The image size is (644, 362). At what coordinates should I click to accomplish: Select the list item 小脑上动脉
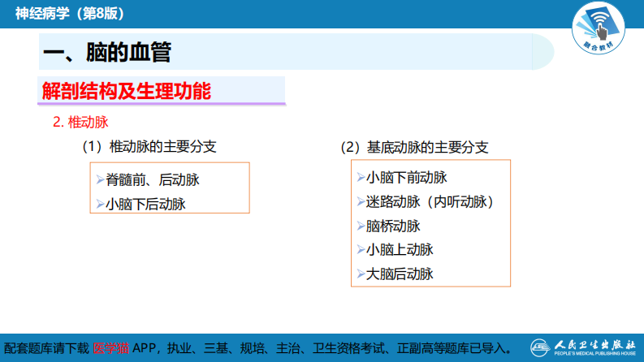pyautogui.click(x=400, y=249)
